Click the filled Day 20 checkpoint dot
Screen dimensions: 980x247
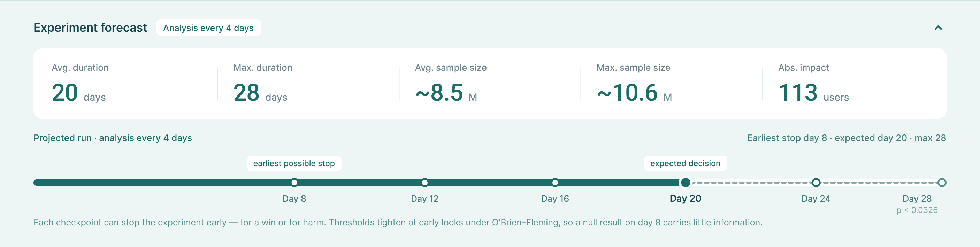[685, 183]
